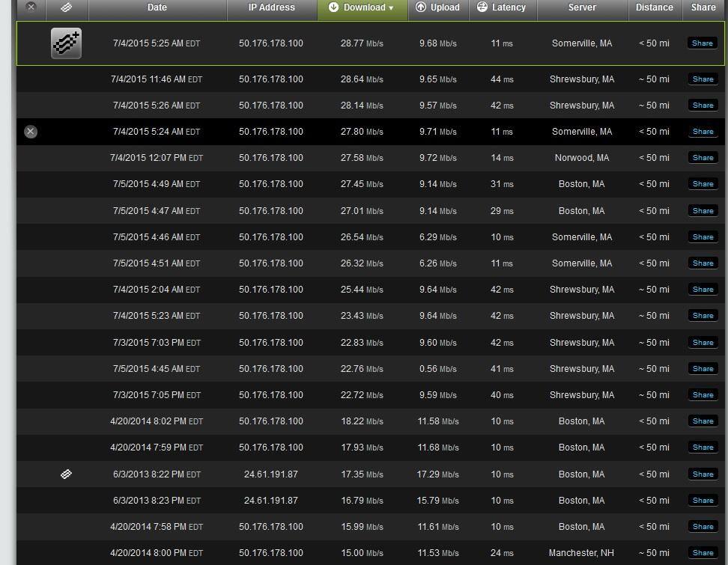This screenshot has height=565, width=728.
Task: Share the 28.77 Mb/s Somerville result
Action: point(703,43)
